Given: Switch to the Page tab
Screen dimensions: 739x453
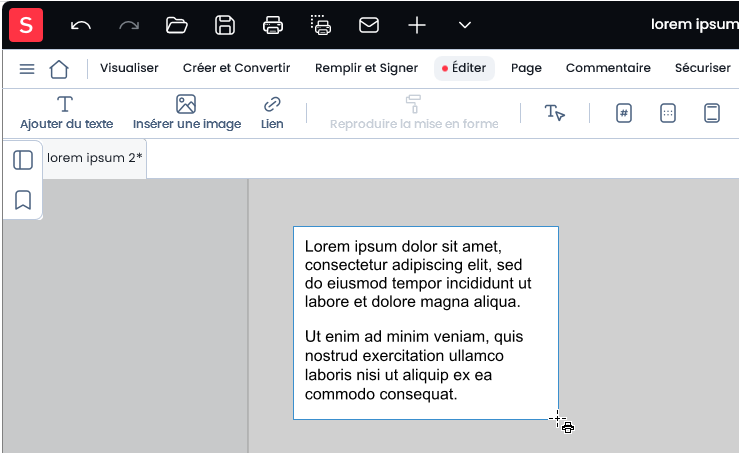Looking at the screenshot, I should [526, 68].
